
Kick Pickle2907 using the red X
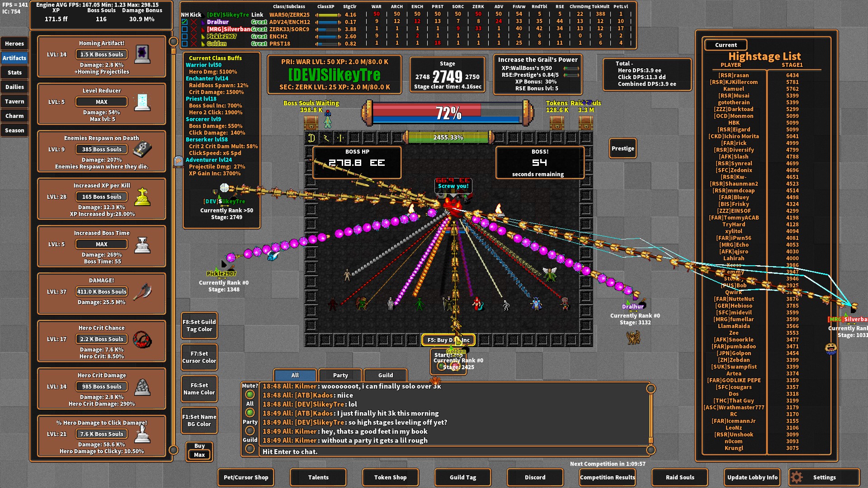193,37
